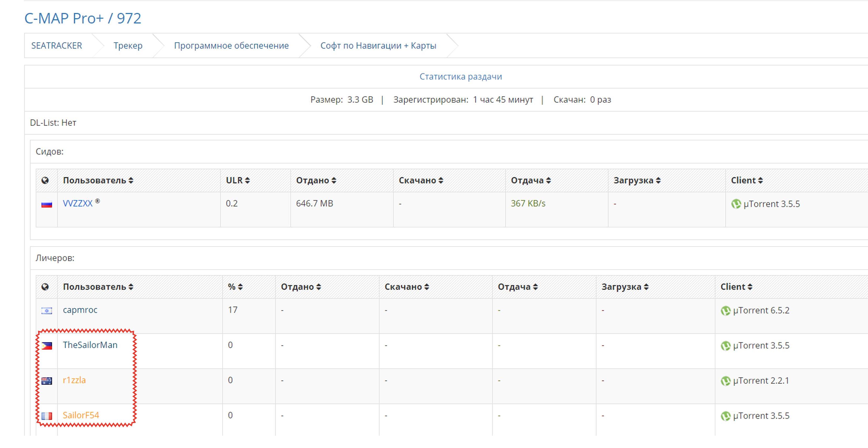Click the Australian flag next to r1zzla
This screenshot has width=868, height=448.
46,381
